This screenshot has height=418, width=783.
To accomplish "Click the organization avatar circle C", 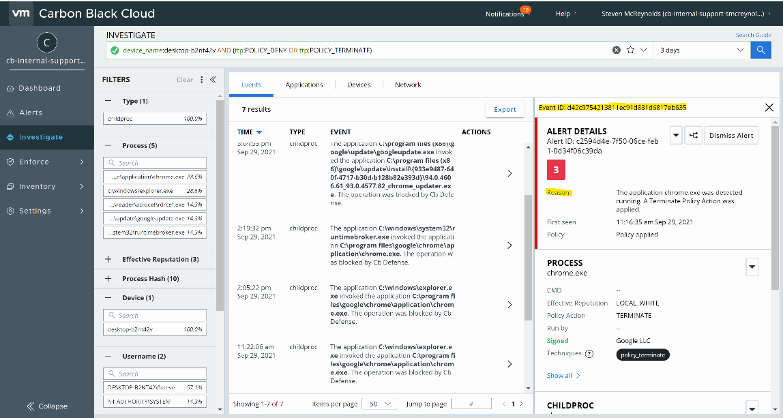I will pos(46,43).
